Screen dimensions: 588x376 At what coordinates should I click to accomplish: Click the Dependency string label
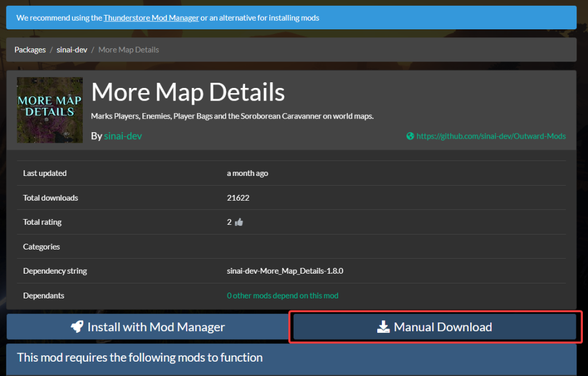(x=55, y=271)
